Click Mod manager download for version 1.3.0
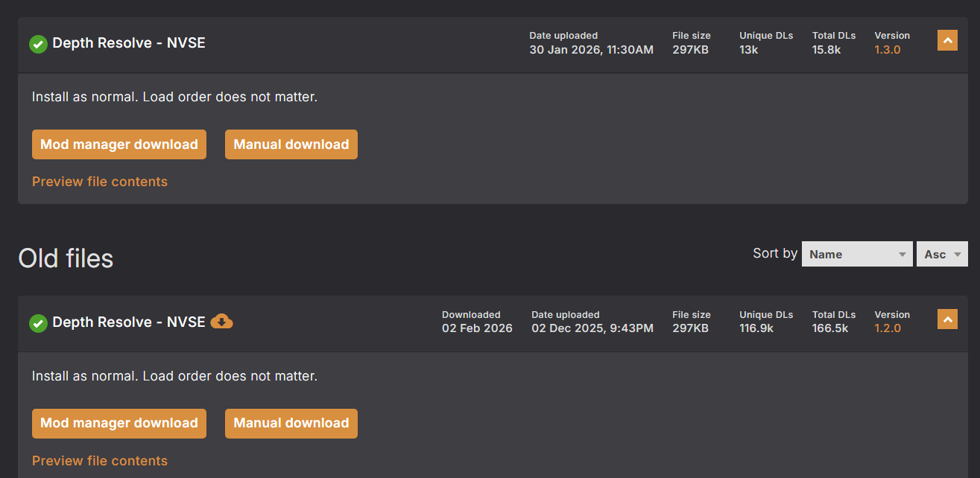980x478 pixels. coord(119,144)
